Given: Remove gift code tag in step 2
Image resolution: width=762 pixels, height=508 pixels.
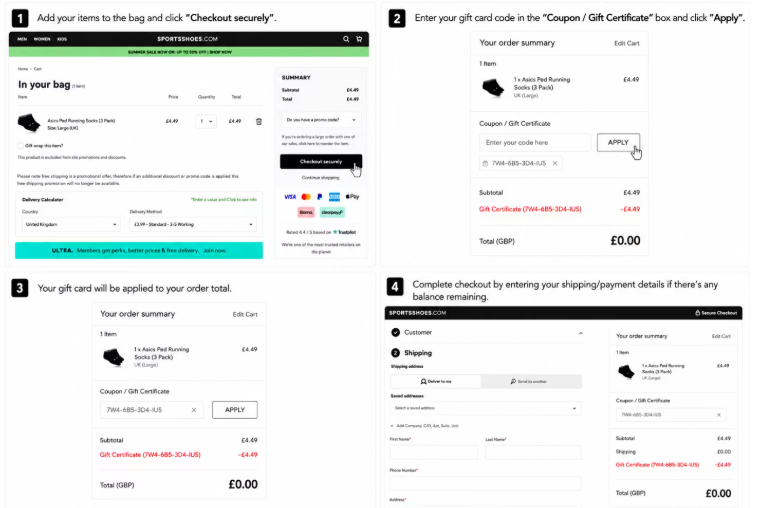Looking at the screenshot, I should pos(555,163).
